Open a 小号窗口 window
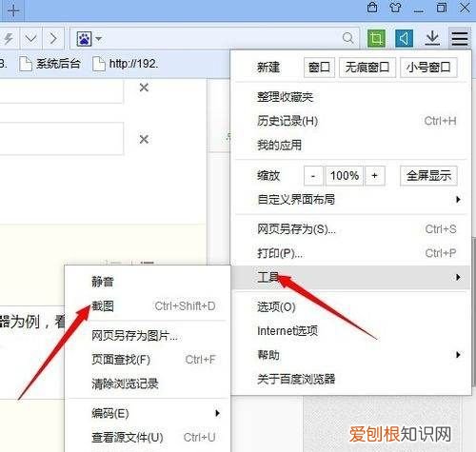 point(428,68)
